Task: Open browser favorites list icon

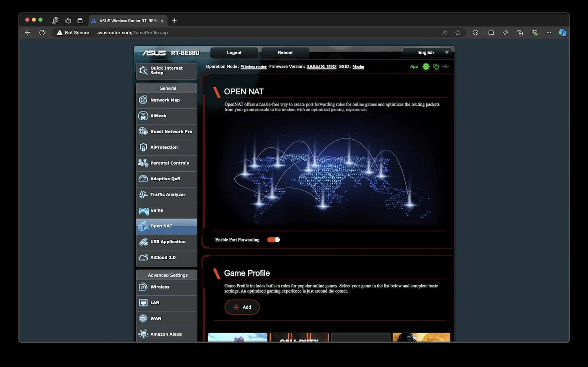Action: 506,32
